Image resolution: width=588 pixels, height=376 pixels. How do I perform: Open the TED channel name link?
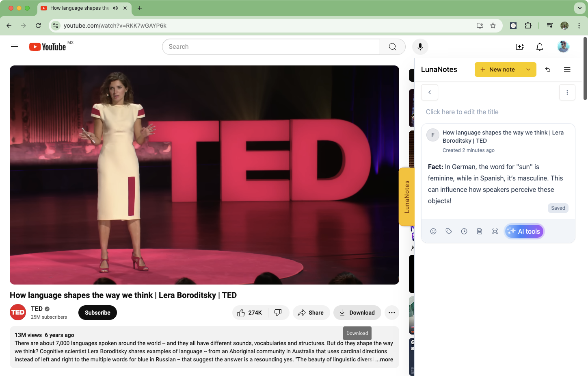pos(37,309)
